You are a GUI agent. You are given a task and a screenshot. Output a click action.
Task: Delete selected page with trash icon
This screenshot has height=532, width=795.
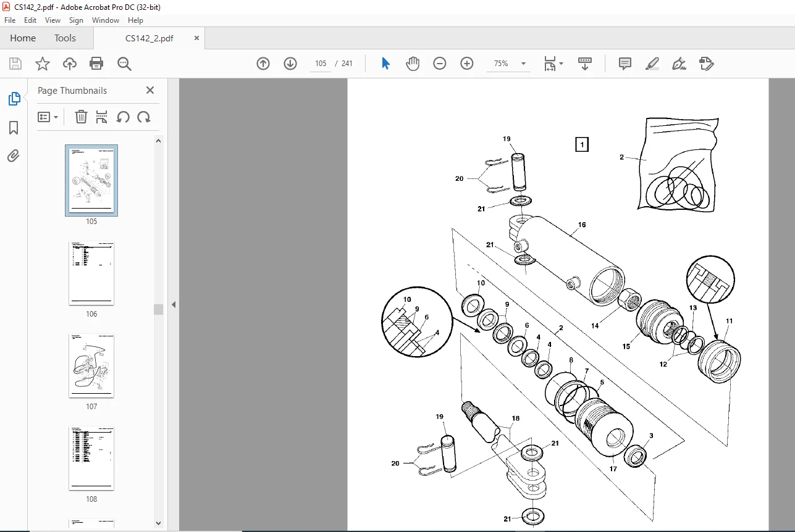[x=81, y=117]
